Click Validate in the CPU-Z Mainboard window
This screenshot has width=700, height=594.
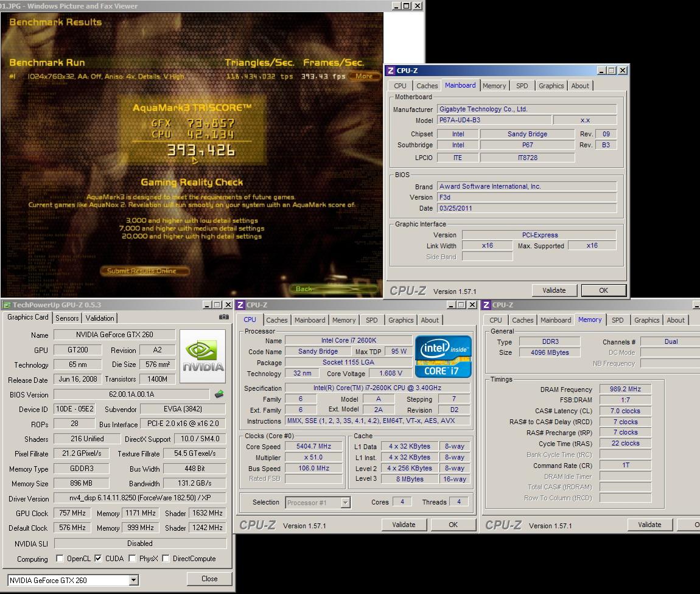click(x=554, y=290)
